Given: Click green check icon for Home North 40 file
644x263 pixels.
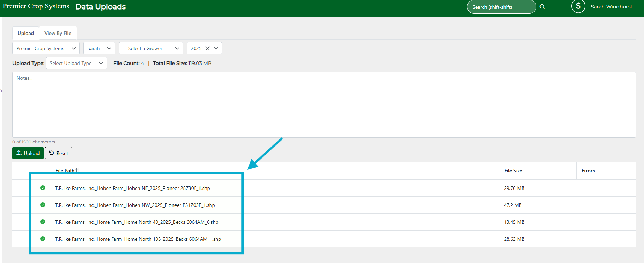Looking at the screenshot, I should (43, 222).
